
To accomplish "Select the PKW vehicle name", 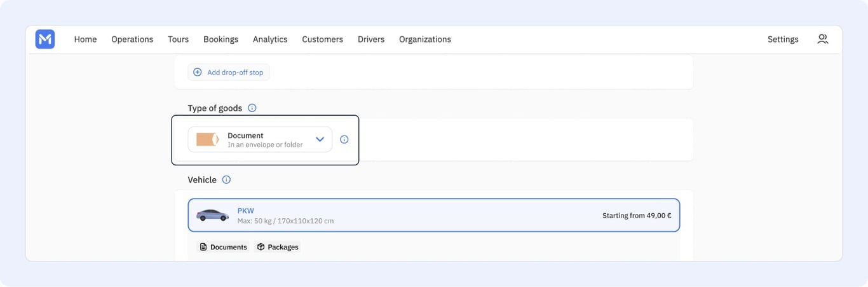I will tap(245, 211).
